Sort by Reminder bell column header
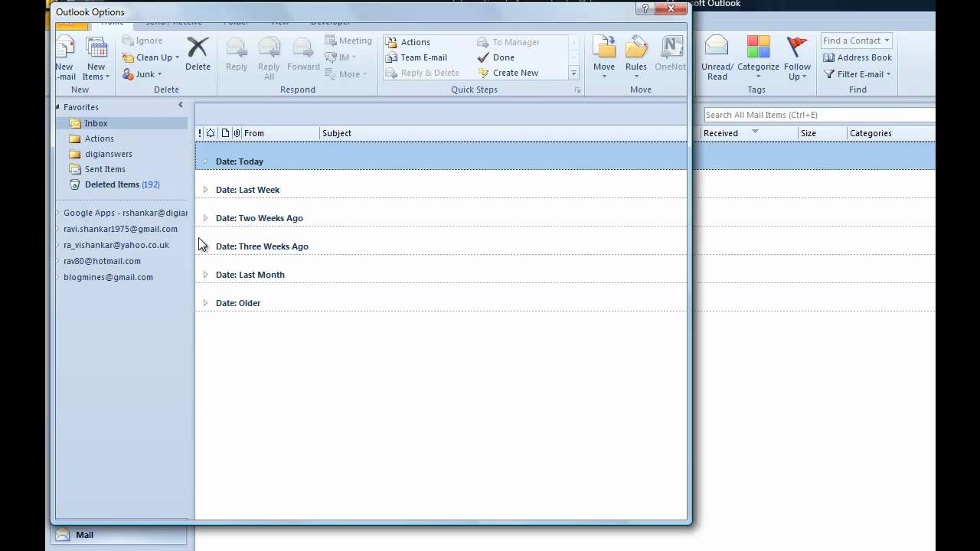 [211, 133]
